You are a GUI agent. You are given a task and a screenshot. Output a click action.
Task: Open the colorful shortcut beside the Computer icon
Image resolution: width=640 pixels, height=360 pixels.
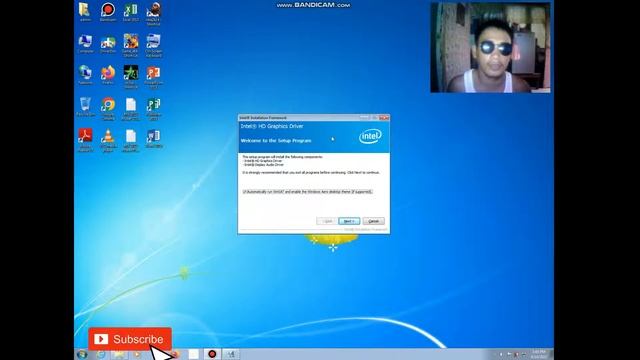click(x=108, y=44)
